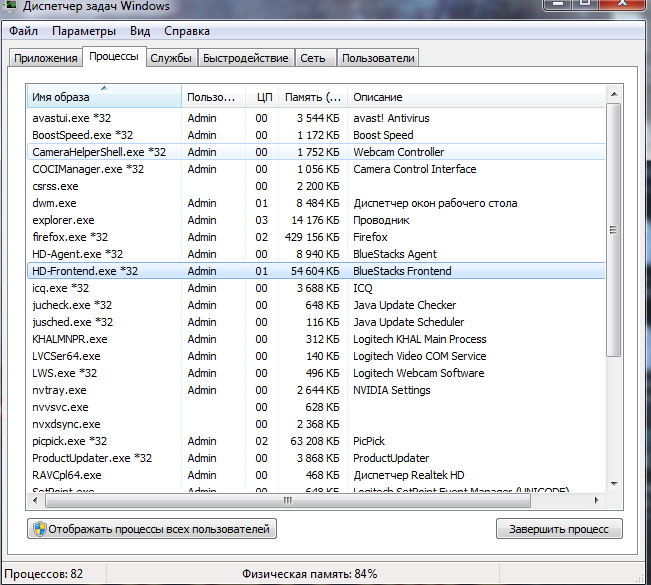This screenshot has width=651, height=585.
Task: Open the Файл menu
Action: click(x=23, y=31)
